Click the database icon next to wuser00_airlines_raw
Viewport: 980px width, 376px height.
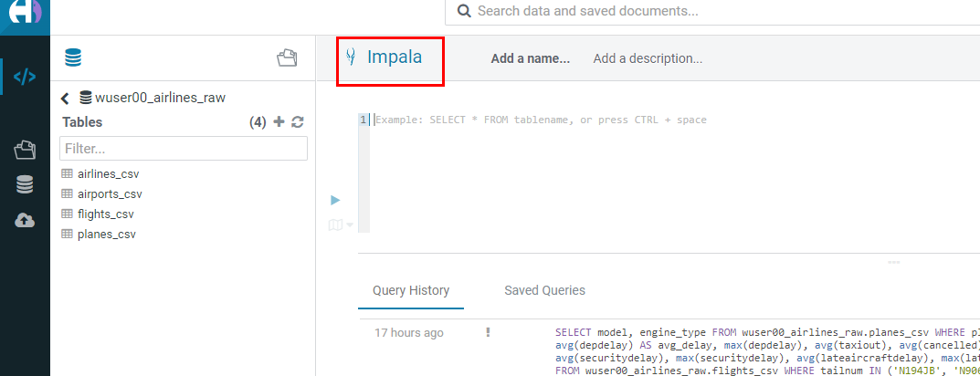[86, 98]
